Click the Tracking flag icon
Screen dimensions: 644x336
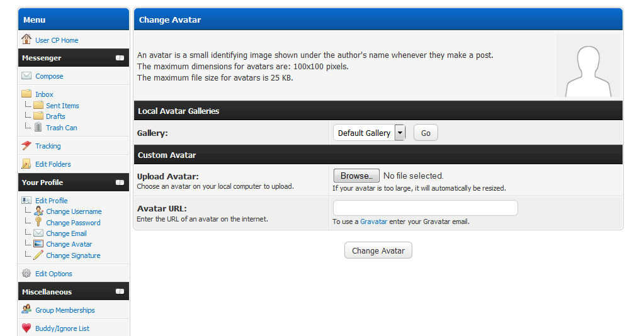26,146
